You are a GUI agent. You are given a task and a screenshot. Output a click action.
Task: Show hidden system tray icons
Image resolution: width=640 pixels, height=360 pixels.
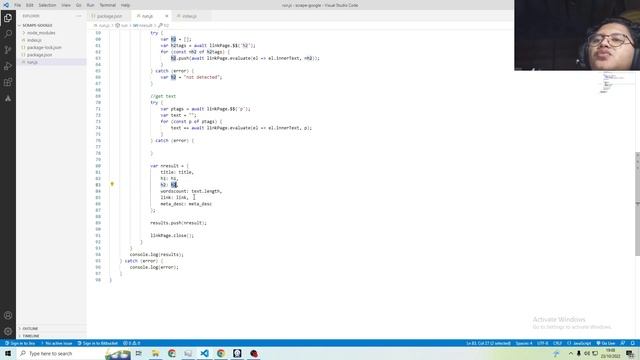click(x=570, y=353)
